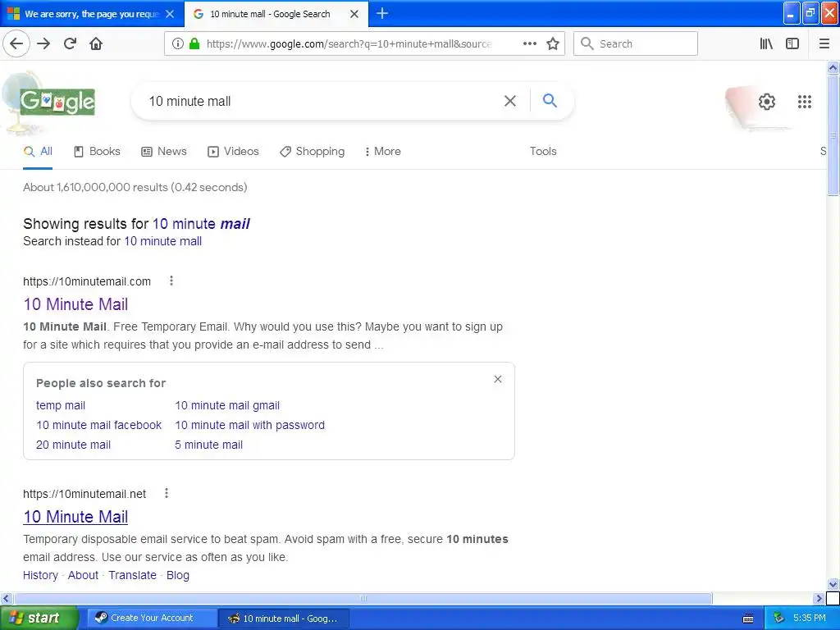
Task: Open the Firefox hamburger menu
Action: coord(824,44)
